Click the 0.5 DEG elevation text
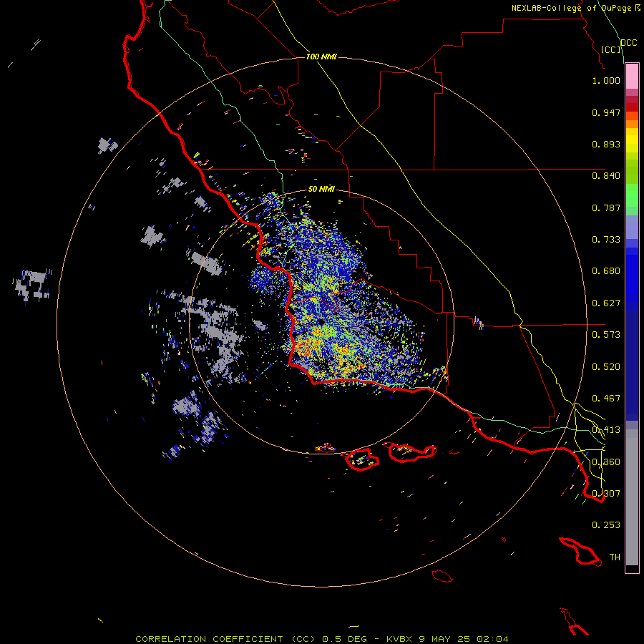The width and height of the screenshot is (644, 644). tap(345, 639)
